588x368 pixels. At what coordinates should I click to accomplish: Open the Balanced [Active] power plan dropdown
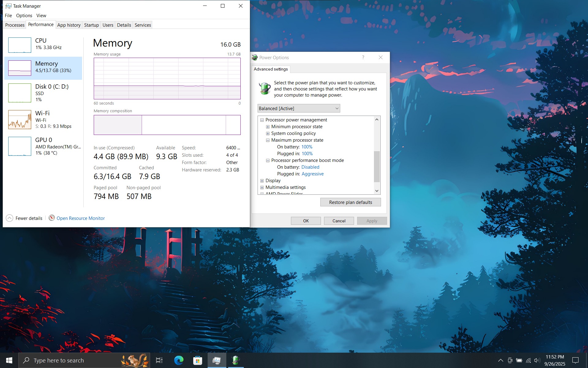coord(299,108)
